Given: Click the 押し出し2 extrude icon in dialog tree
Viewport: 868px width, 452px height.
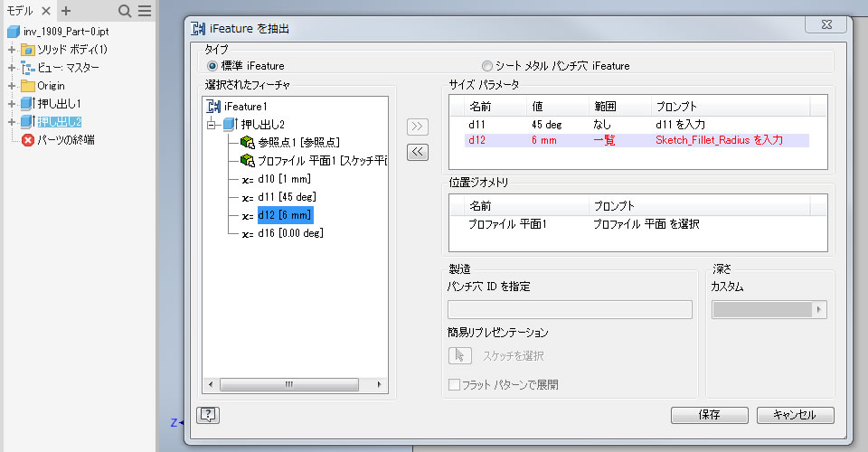Looking at the screenshot, I should click(x=231, y=124).
